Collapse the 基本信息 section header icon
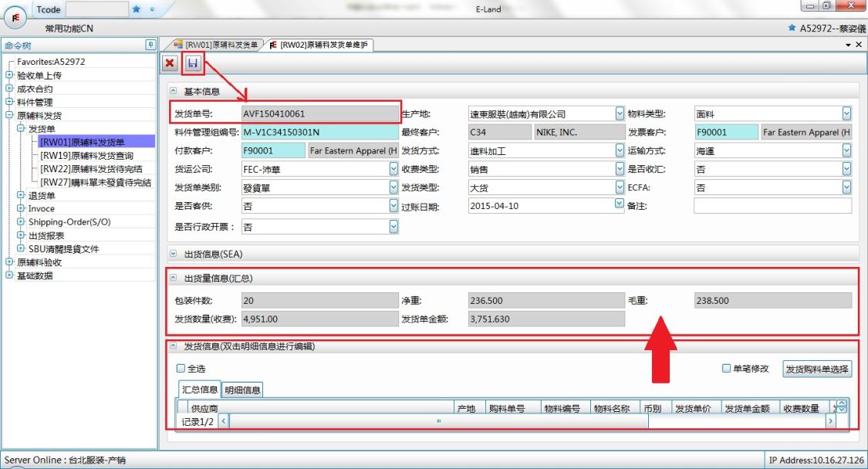The height and width of the screenshot is (469, 868). click(x=173, y=91)
